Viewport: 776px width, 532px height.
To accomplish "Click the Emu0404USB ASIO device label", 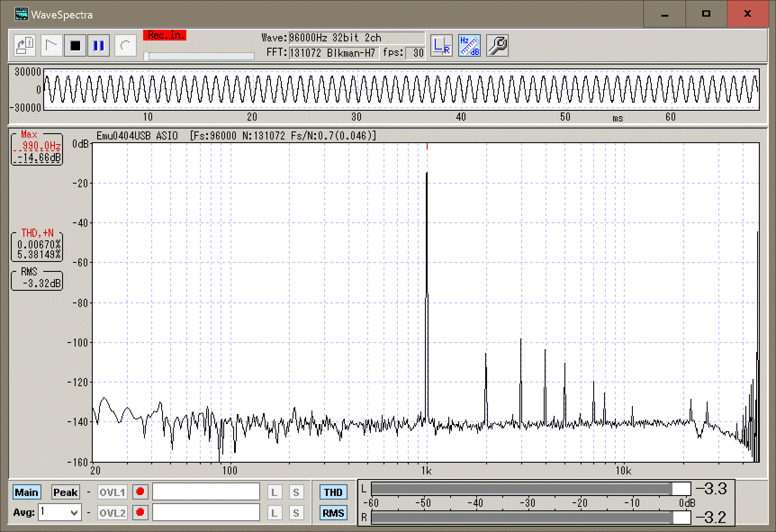I will tap(137, 135).
